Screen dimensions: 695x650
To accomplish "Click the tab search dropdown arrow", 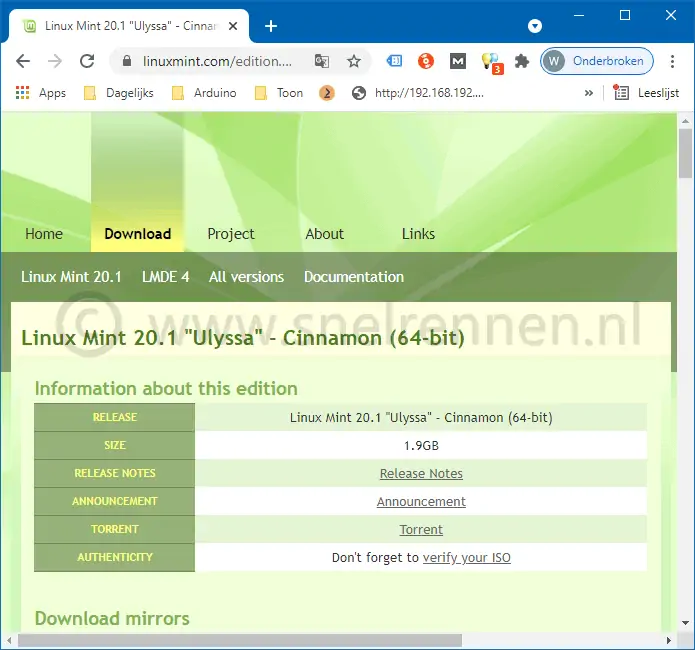I will [535, 26].
